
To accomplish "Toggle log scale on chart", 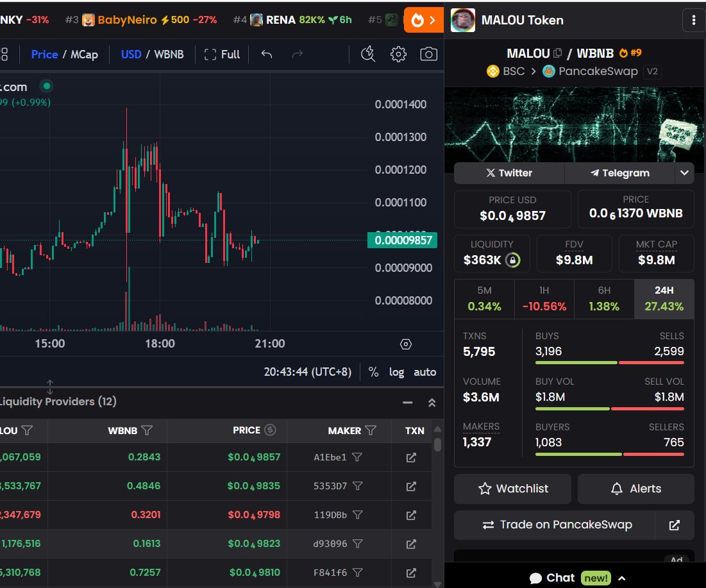I will coord(396,372).
